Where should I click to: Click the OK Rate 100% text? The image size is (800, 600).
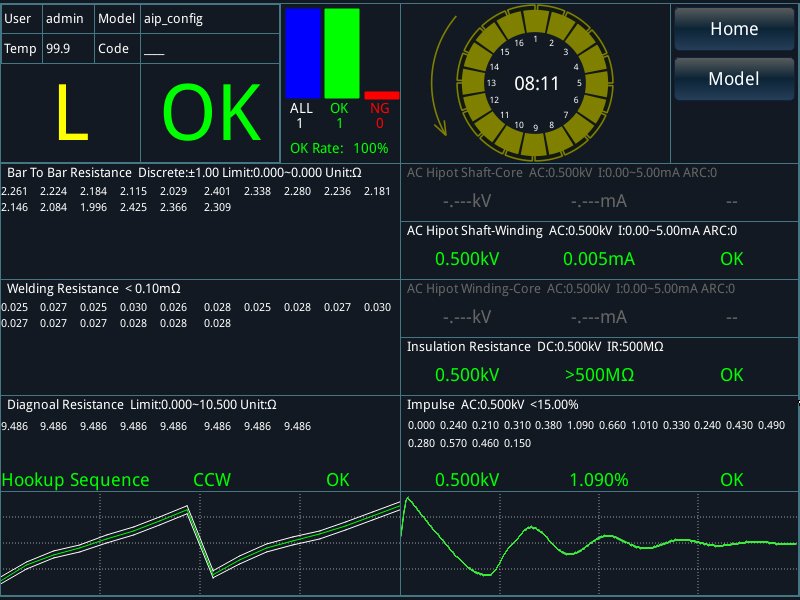tap(339, 148)
